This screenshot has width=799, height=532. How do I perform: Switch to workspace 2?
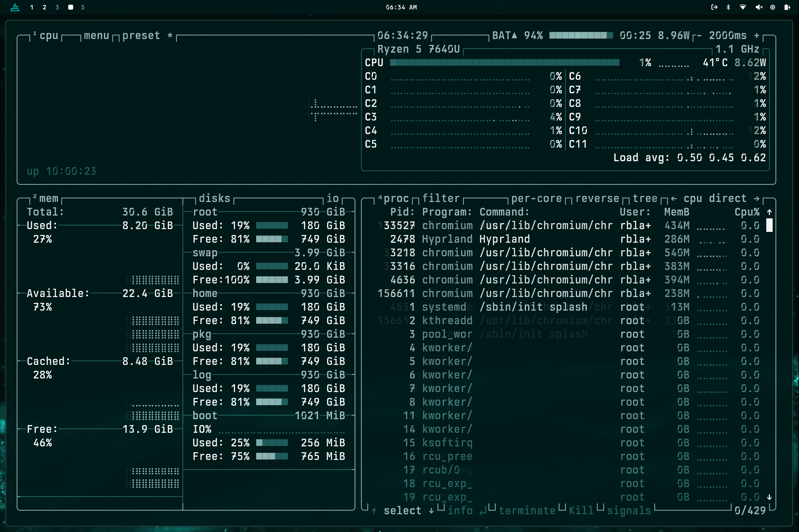[x=44, y=7]
